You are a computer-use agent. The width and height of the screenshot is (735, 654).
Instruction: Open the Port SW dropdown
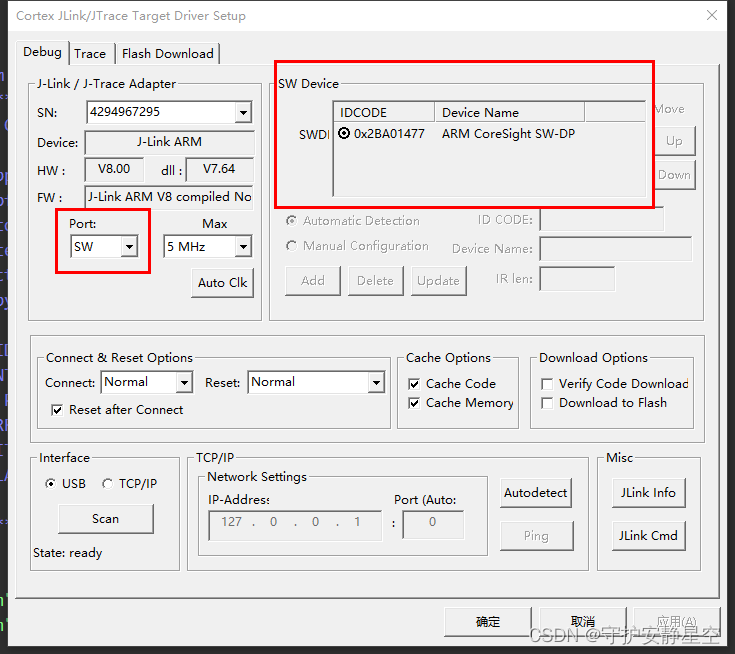tap(129, 247)
